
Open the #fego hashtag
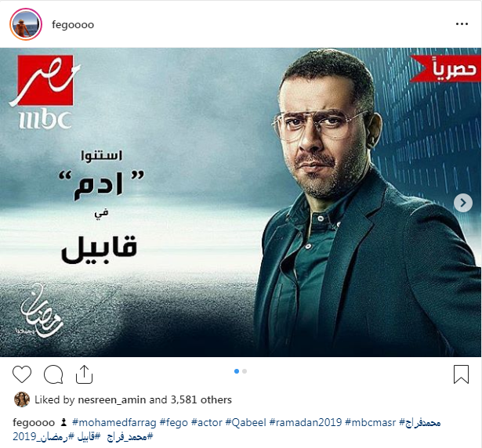click(174, 423)
